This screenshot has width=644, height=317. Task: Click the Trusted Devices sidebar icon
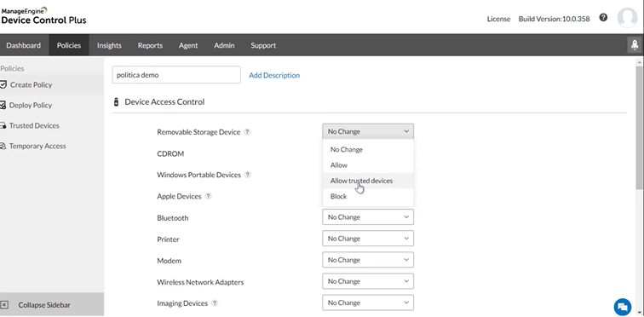tap(3, 125)
